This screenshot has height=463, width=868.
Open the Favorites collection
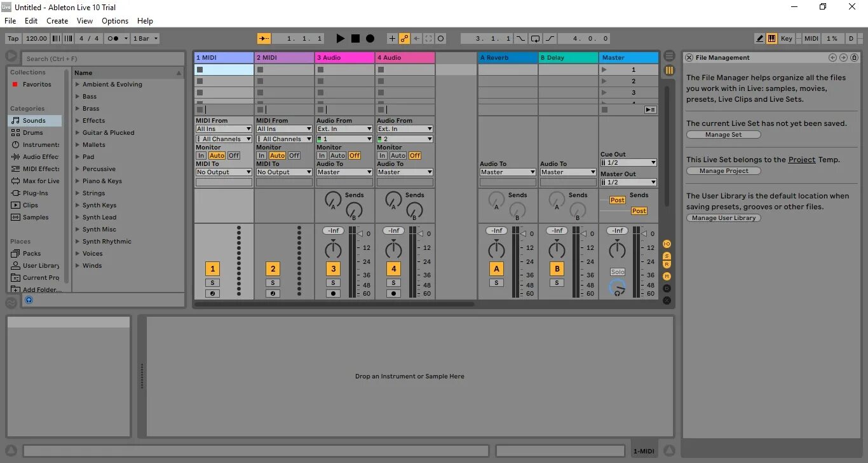(x=37, y=85)
